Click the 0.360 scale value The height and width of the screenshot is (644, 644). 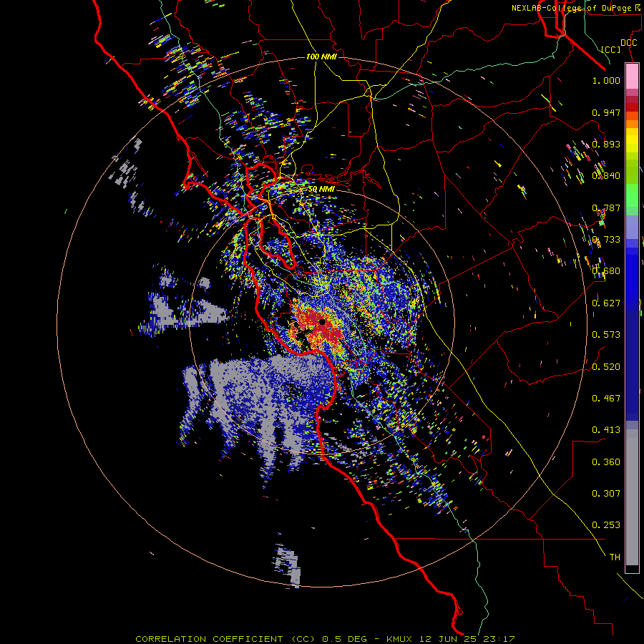pos(606,462)
